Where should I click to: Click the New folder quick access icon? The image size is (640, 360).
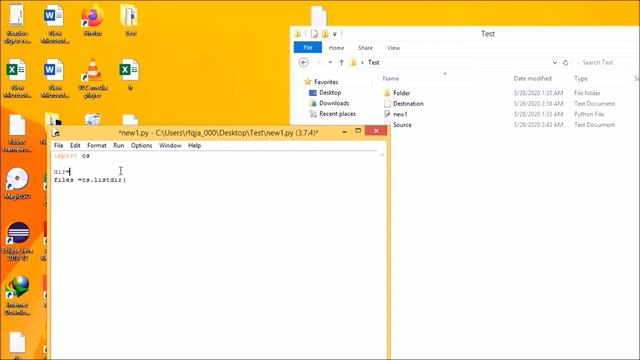(x=325, y=34)
